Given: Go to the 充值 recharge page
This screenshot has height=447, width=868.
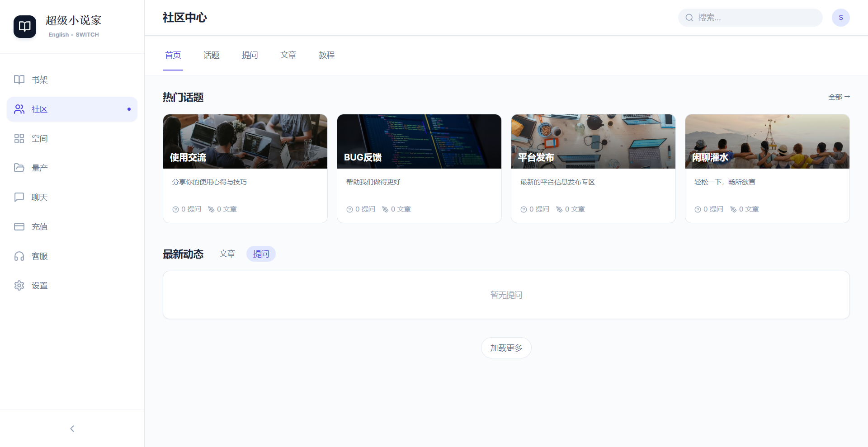Looking at the screenshot, I should pyautogui.click(x=39, y=226).
